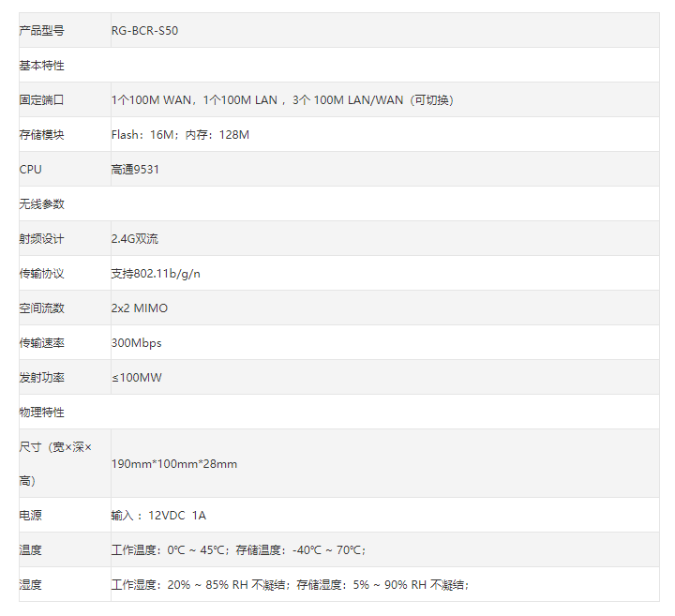
Task: Click the 射频设计 label
Action: point(42,238)
